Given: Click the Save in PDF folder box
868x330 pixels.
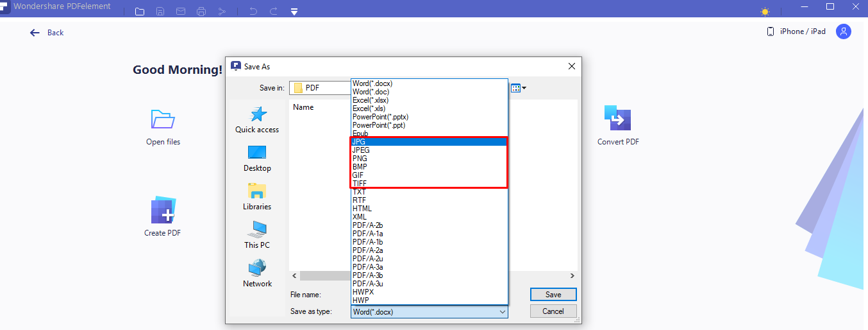Looking at the screenshot, I should 320,88.
